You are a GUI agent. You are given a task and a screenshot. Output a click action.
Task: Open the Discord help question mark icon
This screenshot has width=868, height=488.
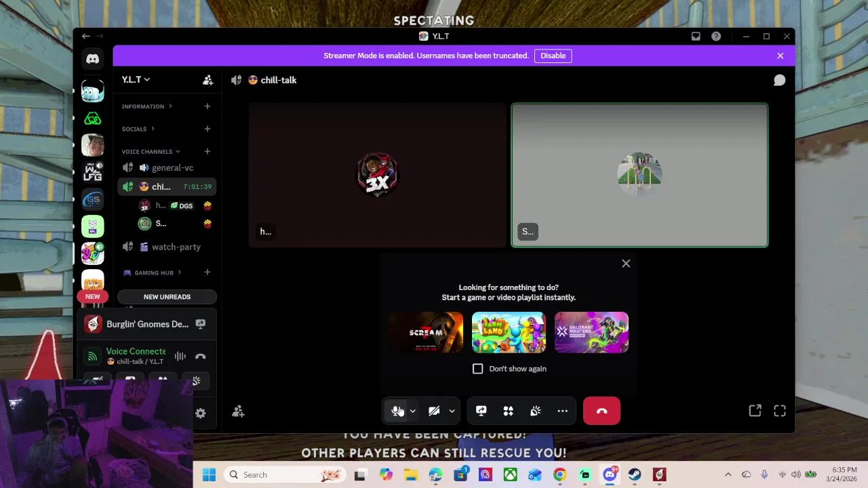coord(716,37)
